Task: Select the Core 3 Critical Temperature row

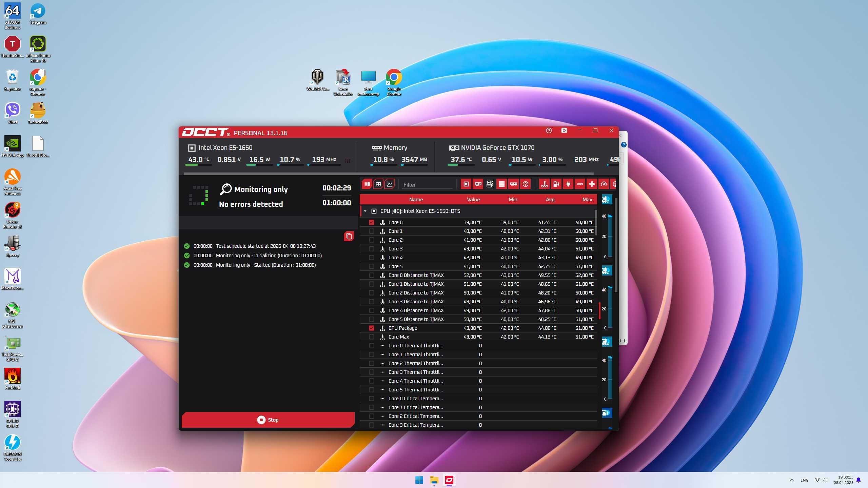Action: pos(478,425)
